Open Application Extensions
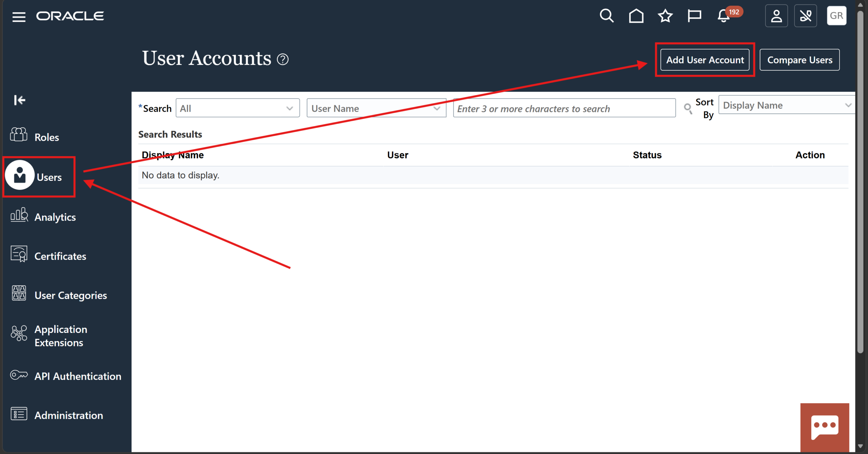868x454 pixels. 61,336
